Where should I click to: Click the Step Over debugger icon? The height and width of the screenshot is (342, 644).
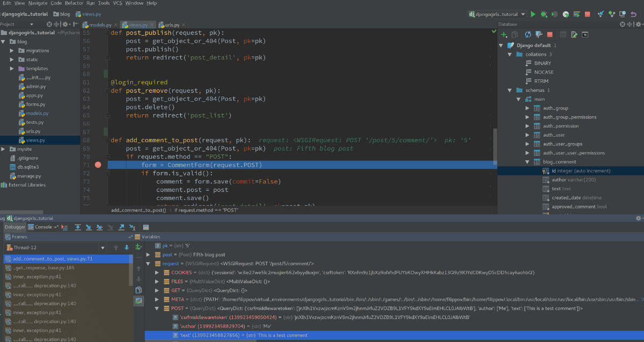78,227
